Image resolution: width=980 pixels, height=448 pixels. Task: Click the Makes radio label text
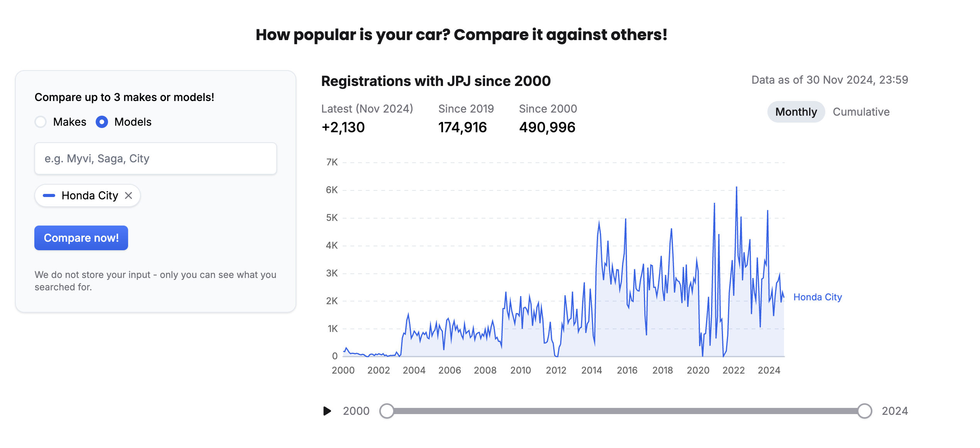coord(69,122)
